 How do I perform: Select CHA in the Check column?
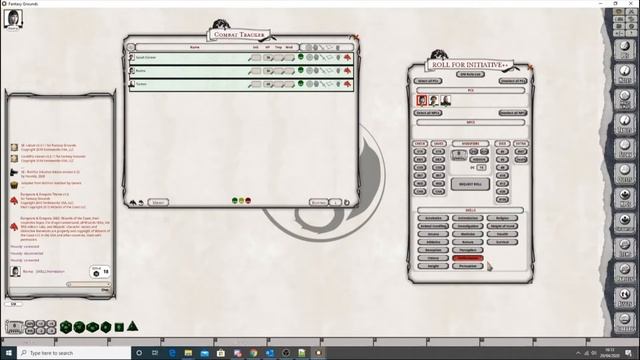420,191
